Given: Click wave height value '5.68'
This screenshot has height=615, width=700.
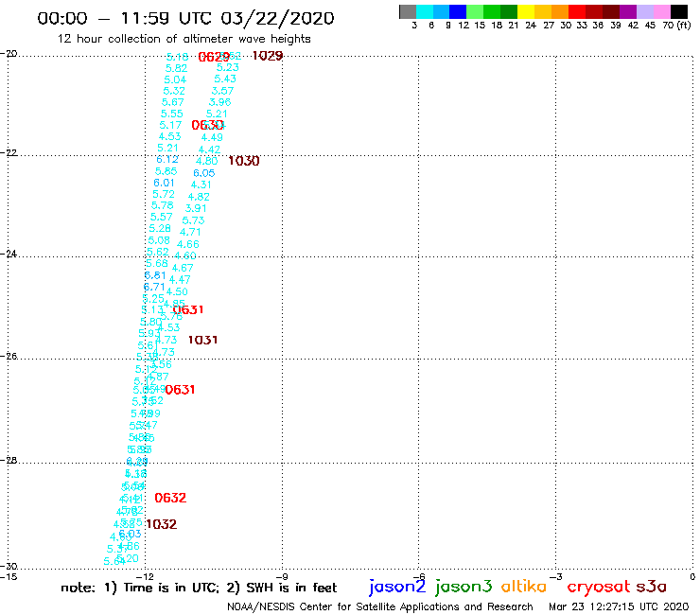Looking at the screenshot, I should (157, 264).
